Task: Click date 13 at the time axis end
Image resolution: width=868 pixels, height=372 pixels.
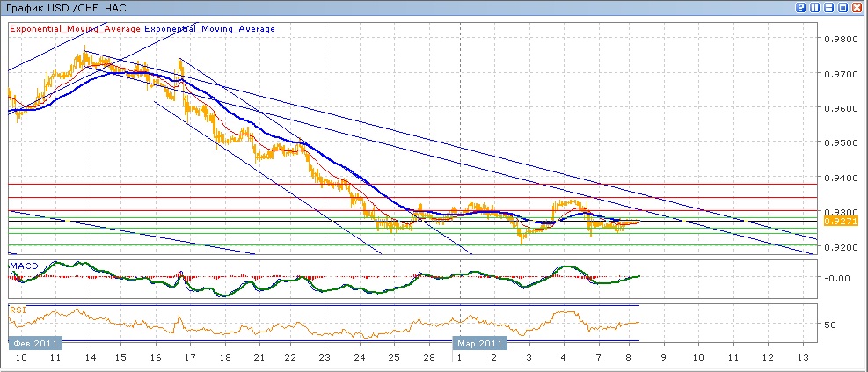Action: (x=801, y=359)
